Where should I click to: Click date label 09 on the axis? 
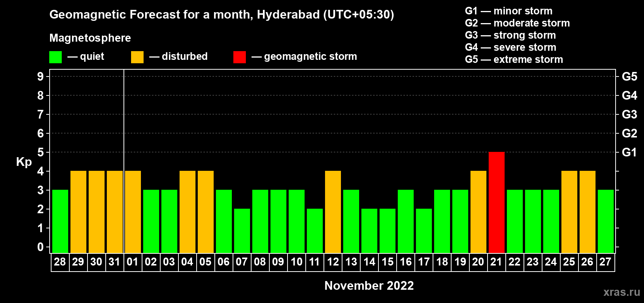click(x=278, y=262)
